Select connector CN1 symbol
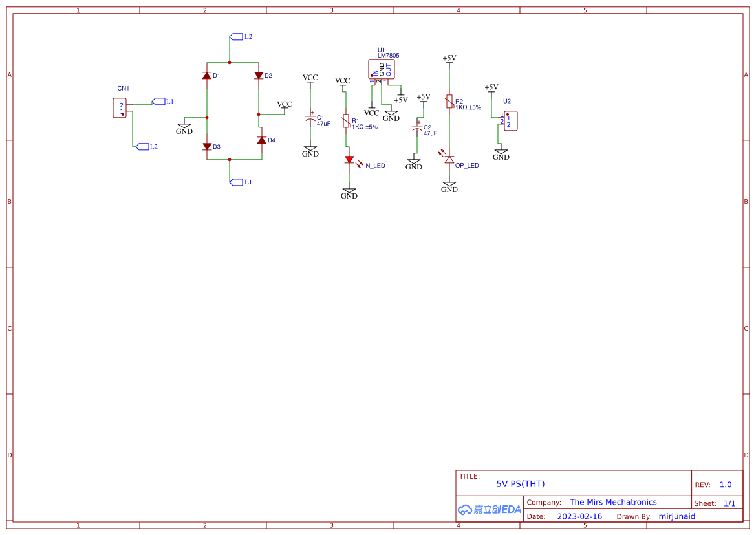The image size is (756, 535). point(120,107)
